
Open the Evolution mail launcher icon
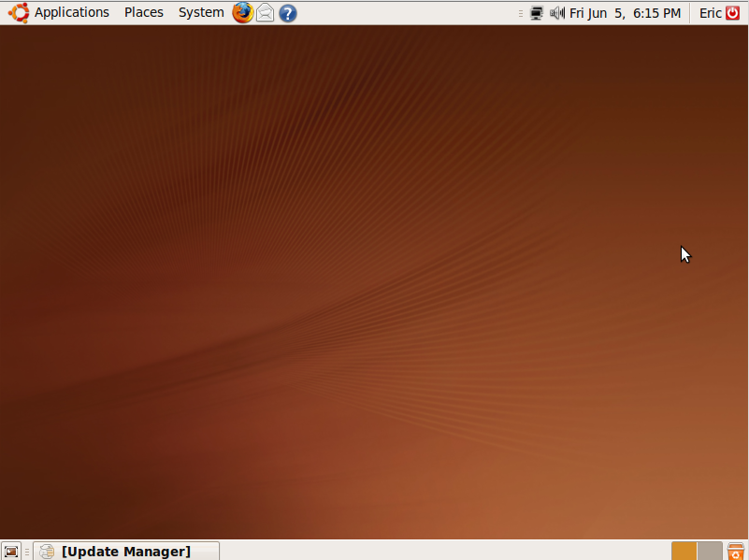(266, 13)
